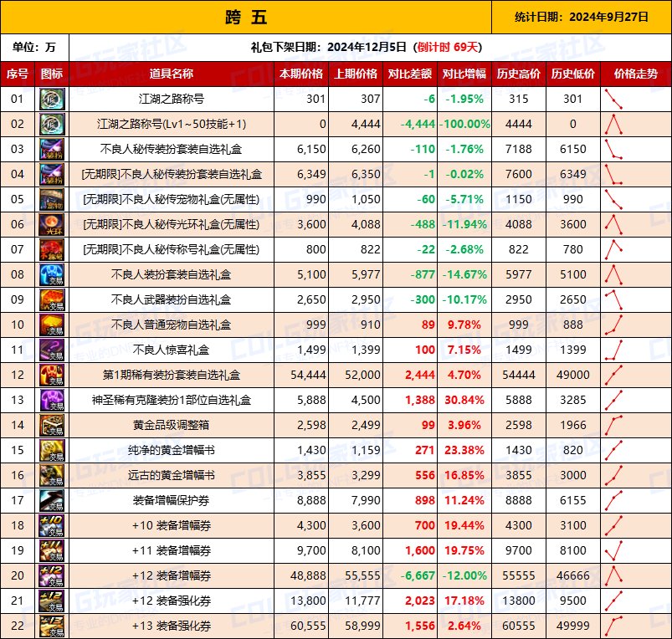Click the icon in row 02 江湖之路称号(Lv1~50技能+1)
Viewport: 672px width, 639px height.
click(52, 124)
